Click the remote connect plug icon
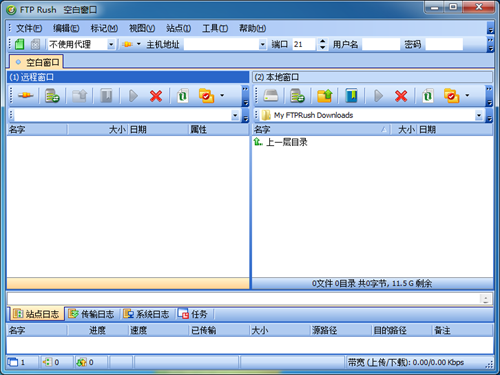Image resolution: width=500 pixels, height=375 pixels. 25,96
